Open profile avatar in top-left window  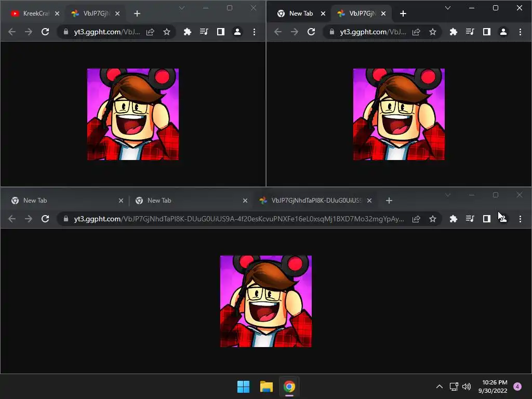pos(237,32)
